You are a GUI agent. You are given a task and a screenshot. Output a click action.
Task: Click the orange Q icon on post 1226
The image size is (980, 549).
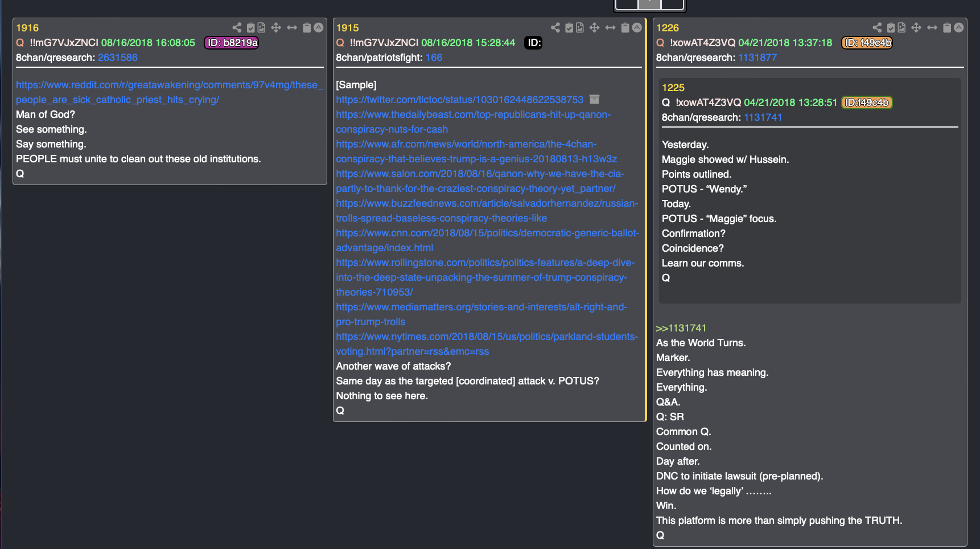pos(660,43)
